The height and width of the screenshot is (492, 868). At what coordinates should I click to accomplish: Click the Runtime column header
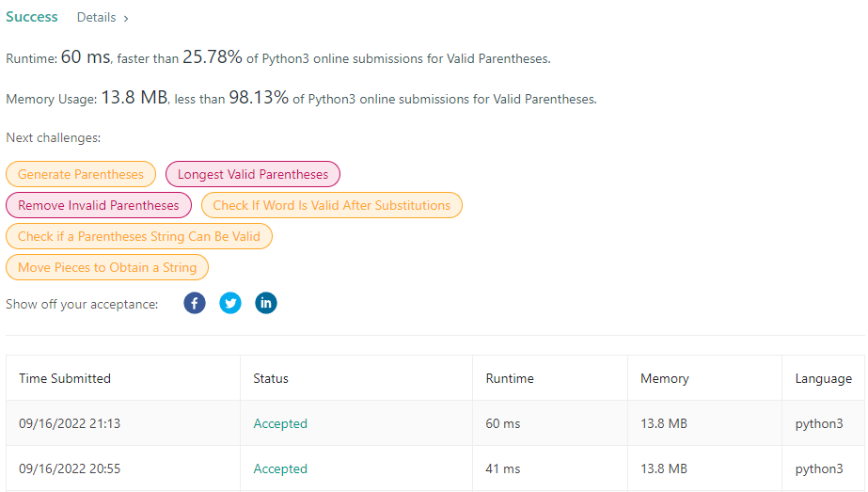(510, 378)
